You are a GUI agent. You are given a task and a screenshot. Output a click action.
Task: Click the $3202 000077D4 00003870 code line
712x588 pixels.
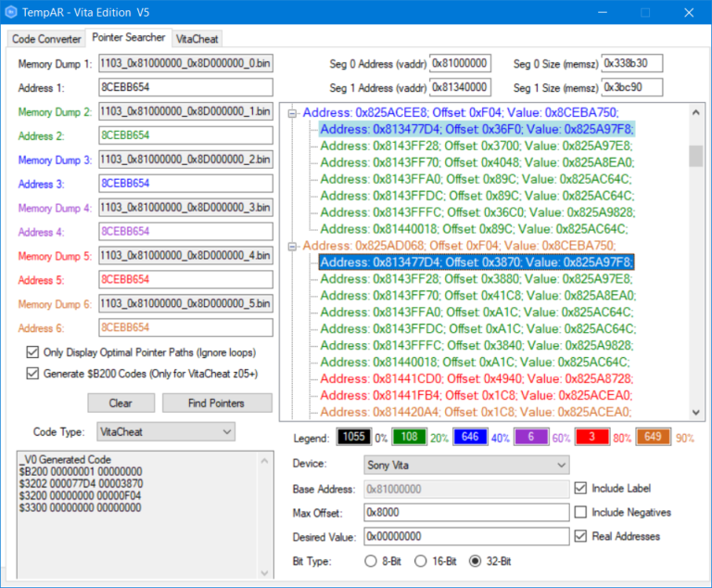(81, 483)
